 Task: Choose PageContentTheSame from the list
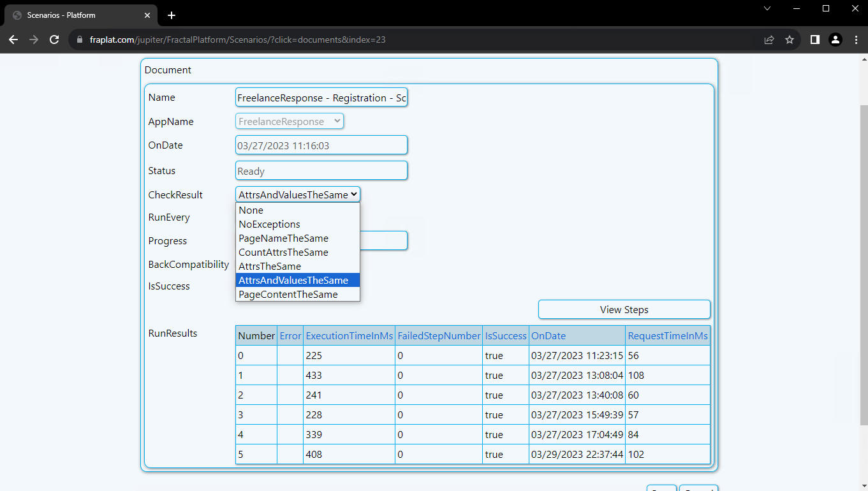[288, 295]
